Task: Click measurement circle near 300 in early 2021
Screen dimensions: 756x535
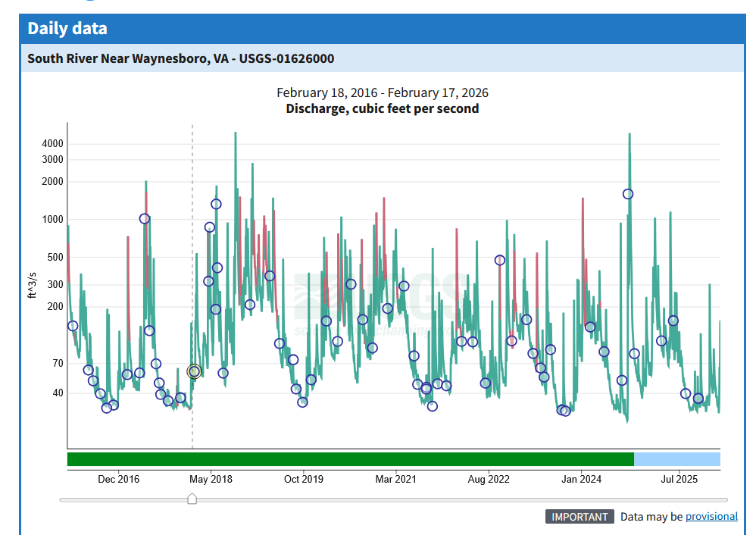Action: click(404, 286)
